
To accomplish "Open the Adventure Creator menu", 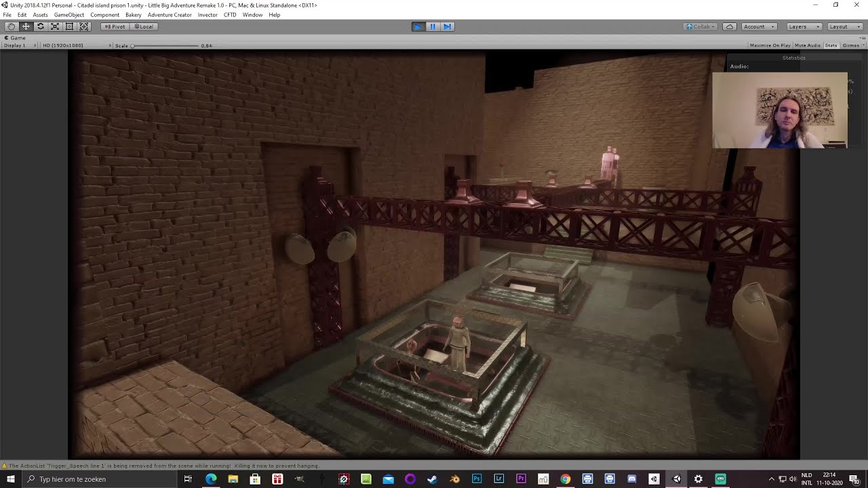I will tap(170, 15).
